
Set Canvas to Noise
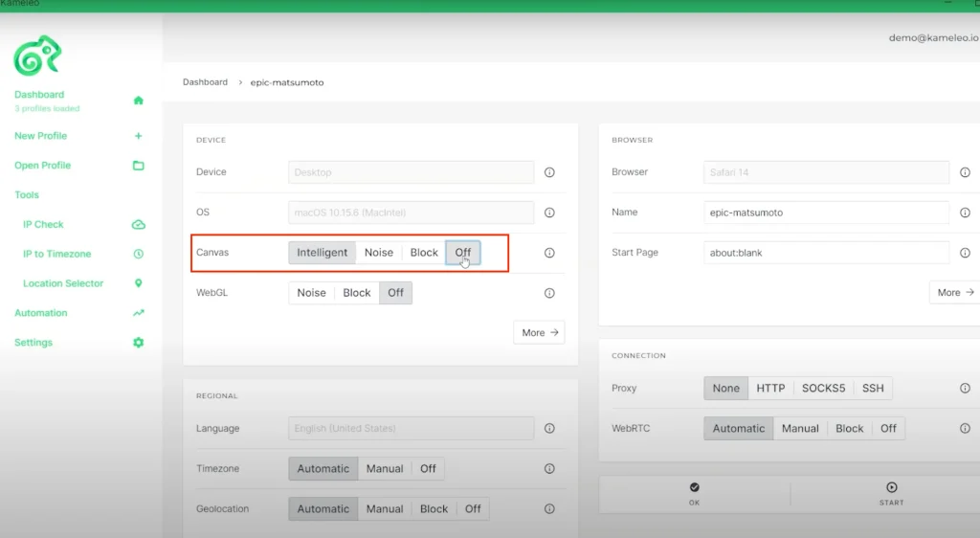click(379, 253)
